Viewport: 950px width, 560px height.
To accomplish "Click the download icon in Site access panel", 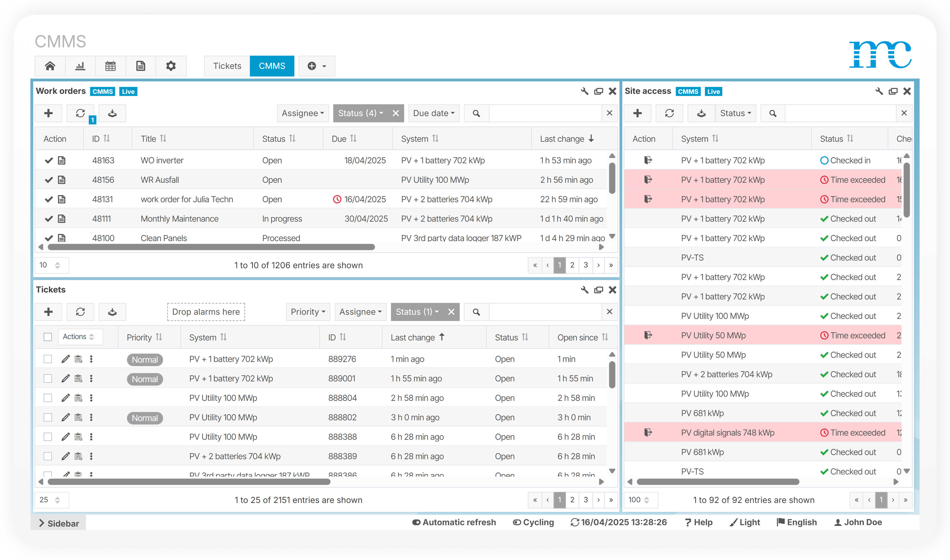I will coord(701,113).
